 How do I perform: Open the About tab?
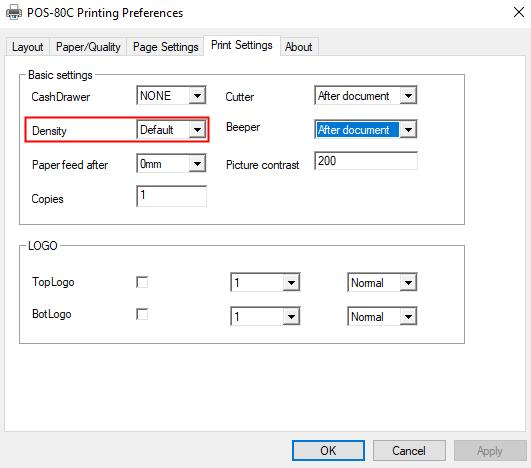point(299,47)
